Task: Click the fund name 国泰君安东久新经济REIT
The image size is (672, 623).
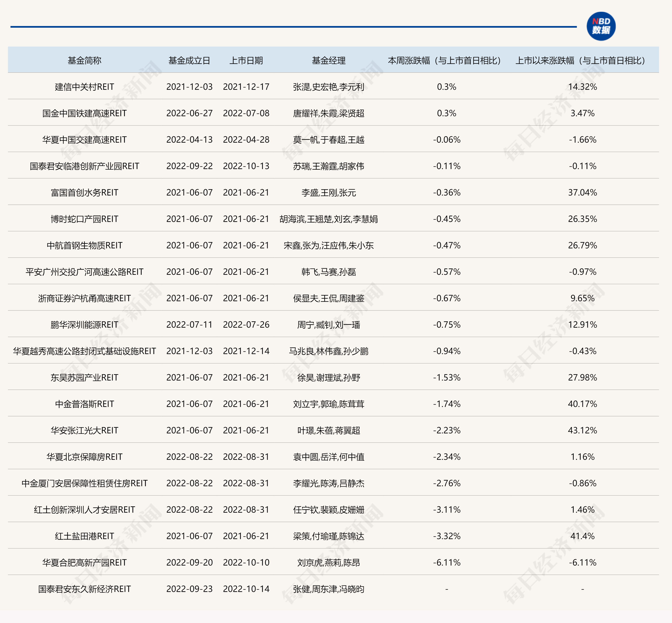Action: [x=84, y=589]
